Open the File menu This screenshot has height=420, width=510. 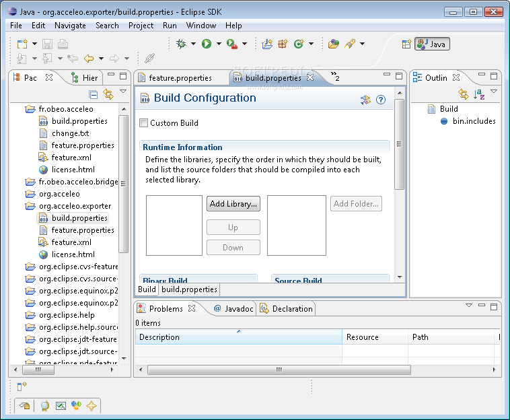coord(16,26)
